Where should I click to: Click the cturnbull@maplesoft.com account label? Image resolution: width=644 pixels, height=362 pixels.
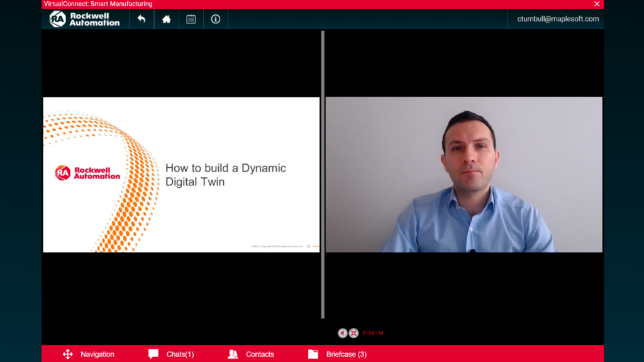(558, 19)
